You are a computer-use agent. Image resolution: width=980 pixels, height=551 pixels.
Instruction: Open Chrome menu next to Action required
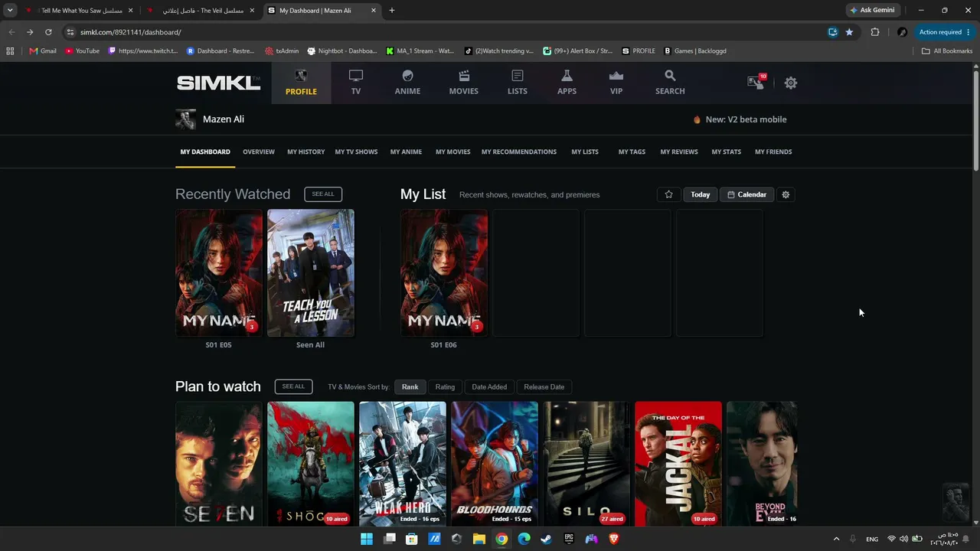(969, 32)
